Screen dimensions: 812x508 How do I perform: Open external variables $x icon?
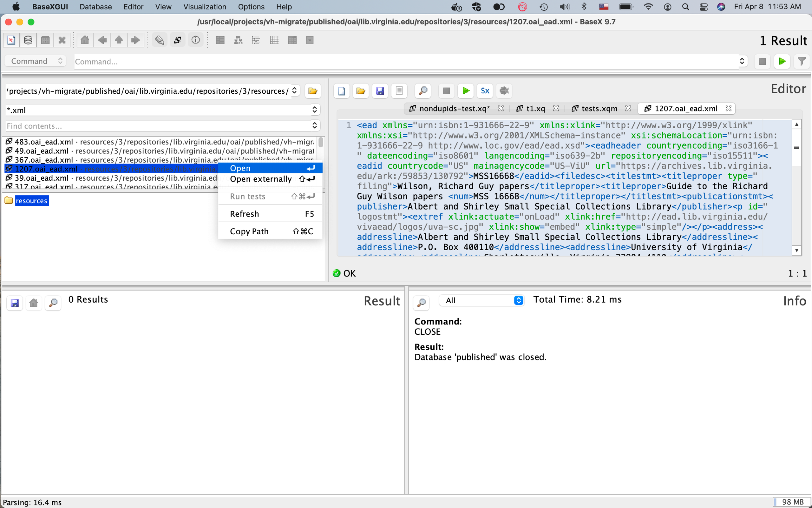point(485,91)
